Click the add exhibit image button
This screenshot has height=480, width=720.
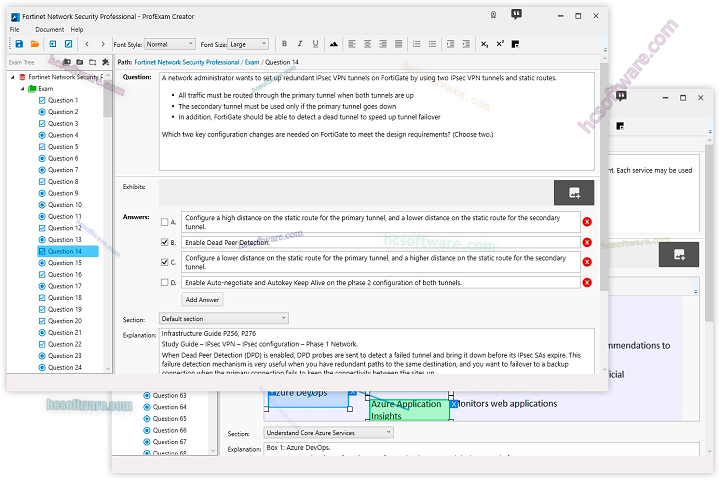coord(574,192)
